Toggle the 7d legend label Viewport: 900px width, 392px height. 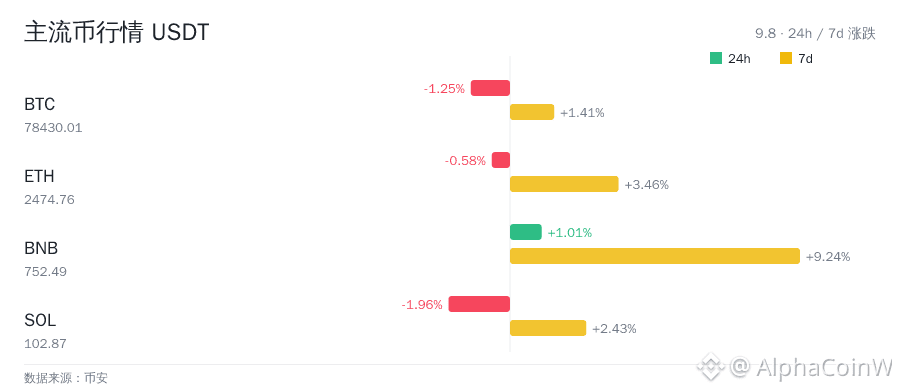805,59
